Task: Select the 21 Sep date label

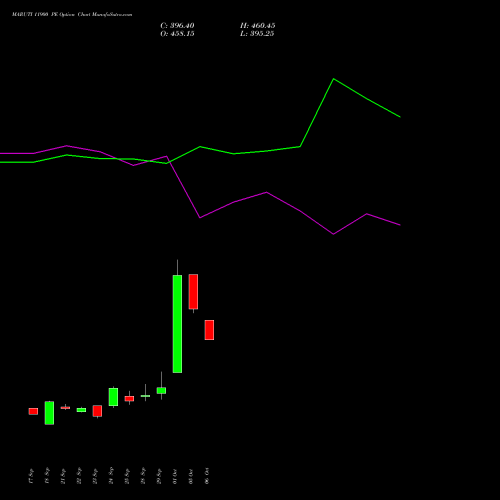Action: [x=63, y=476]
